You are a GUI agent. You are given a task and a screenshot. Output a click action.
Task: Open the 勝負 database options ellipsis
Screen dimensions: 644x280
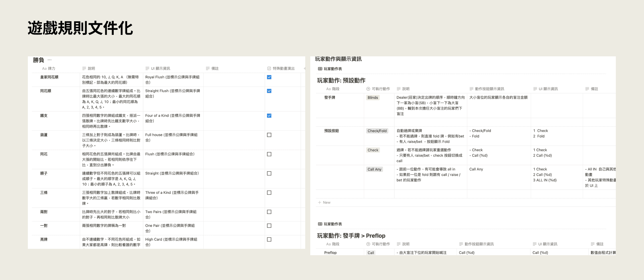50,60
